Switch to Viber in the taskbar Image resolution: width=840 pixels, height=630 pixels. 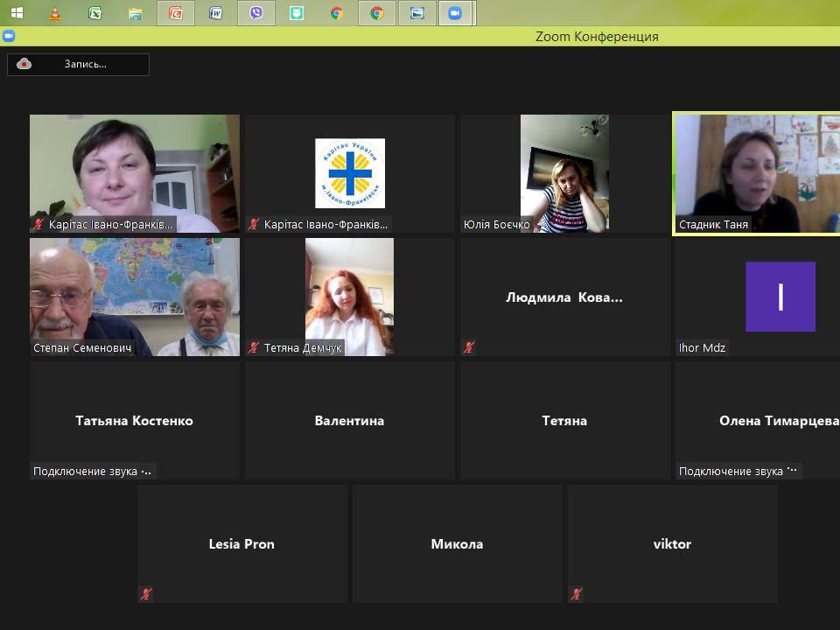pos(256,13)
